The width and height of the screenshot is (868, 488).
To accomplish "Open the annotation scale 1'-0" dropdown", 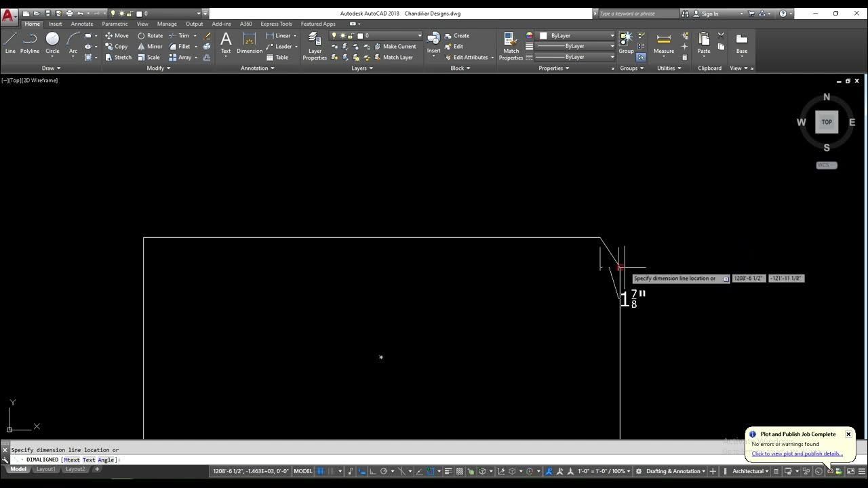I will click(604, 471).
